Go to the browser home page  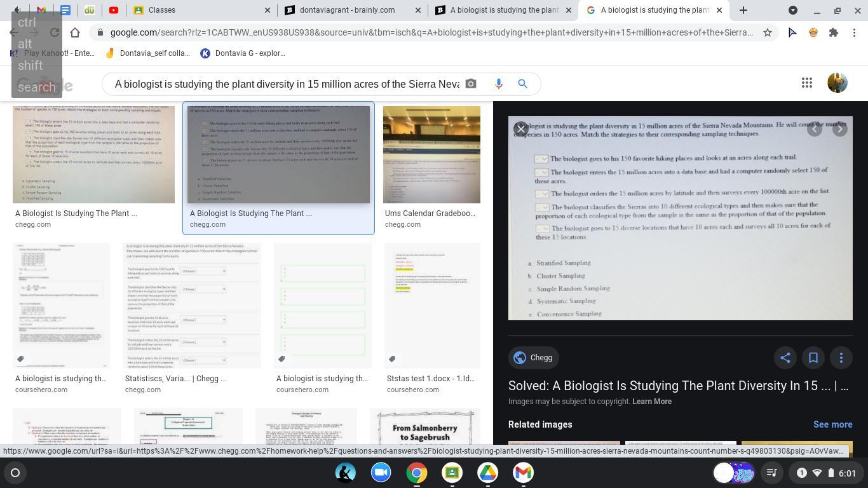[75, 32]
